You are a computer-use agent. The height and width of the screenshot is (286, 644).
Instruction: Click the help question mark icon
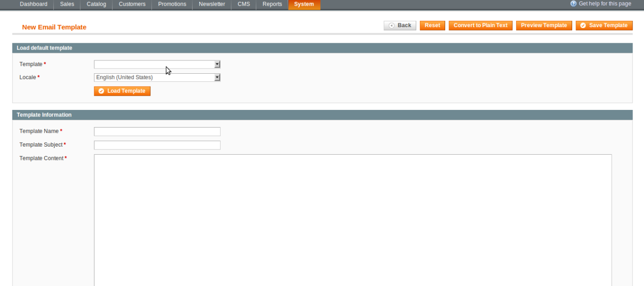[x=574, y=4]
